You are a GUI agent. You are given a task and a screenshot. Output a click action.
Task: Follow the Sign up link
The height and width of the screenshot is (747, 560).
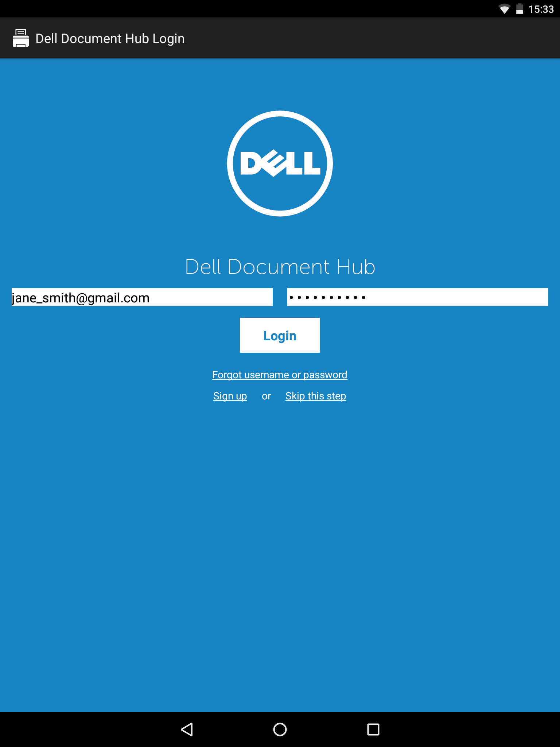click(x=230, y=396)
